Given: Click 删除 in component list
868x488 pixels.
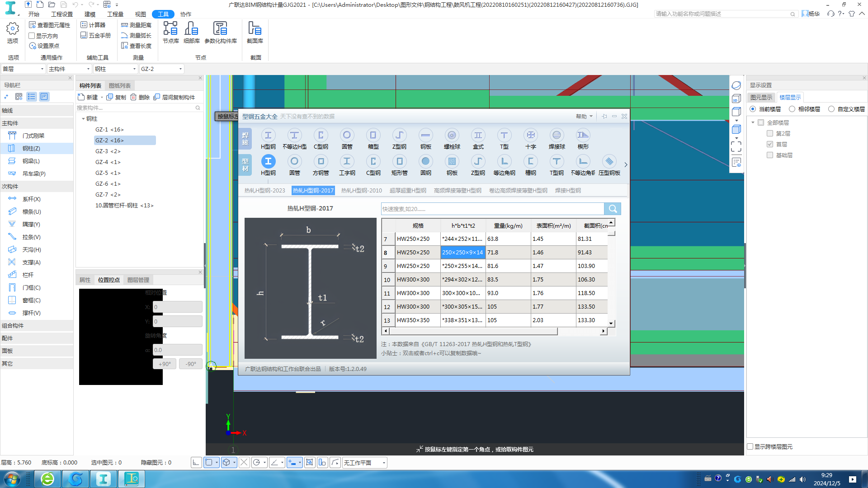Looking at the screenshot, I should (x=140, y=97).
